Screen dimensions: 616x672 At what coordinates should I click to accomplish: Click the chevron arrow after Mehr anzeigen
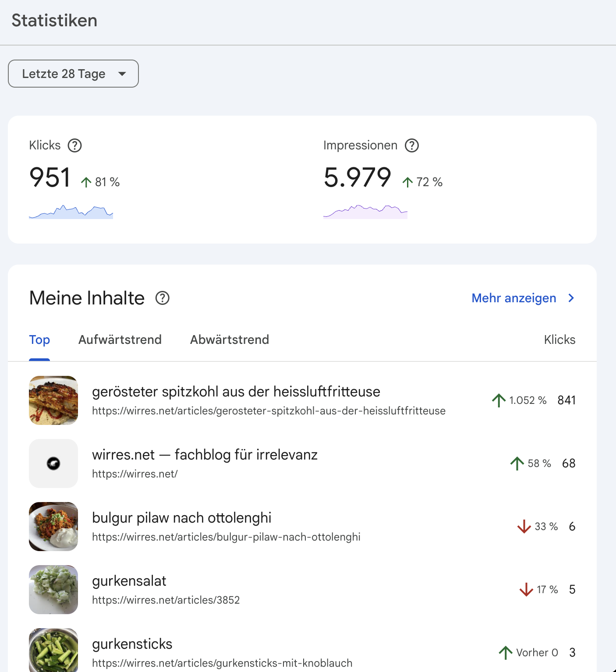[x=571, y=298]
